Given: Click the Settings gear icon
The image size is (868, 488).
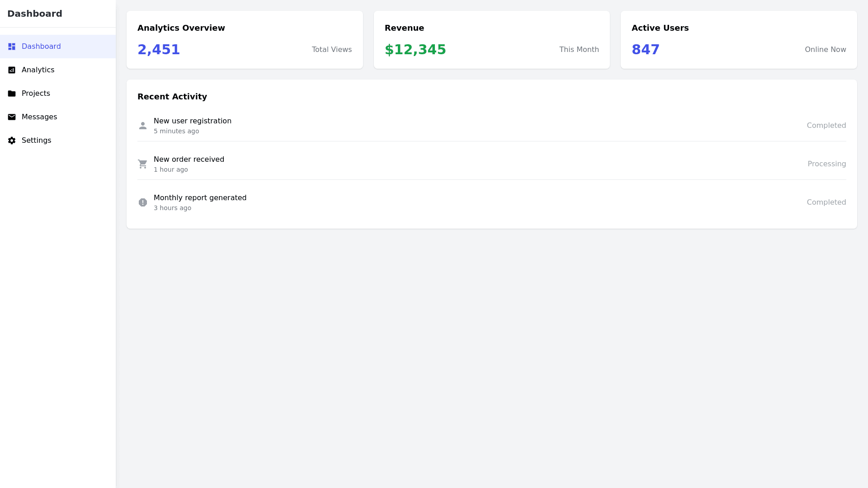Looking at the screenshot, I should click(x=12, y=141).
